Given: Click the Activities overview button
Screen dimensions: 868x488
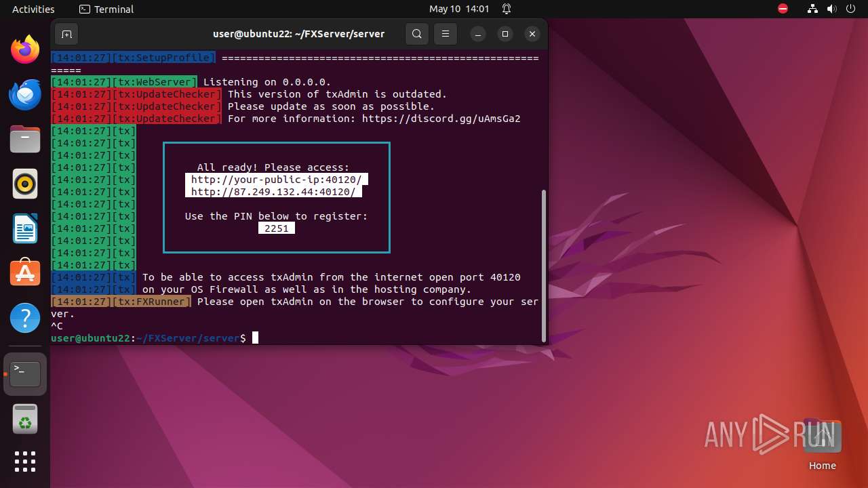Looking at the screenshot, I should click(33, 9).
